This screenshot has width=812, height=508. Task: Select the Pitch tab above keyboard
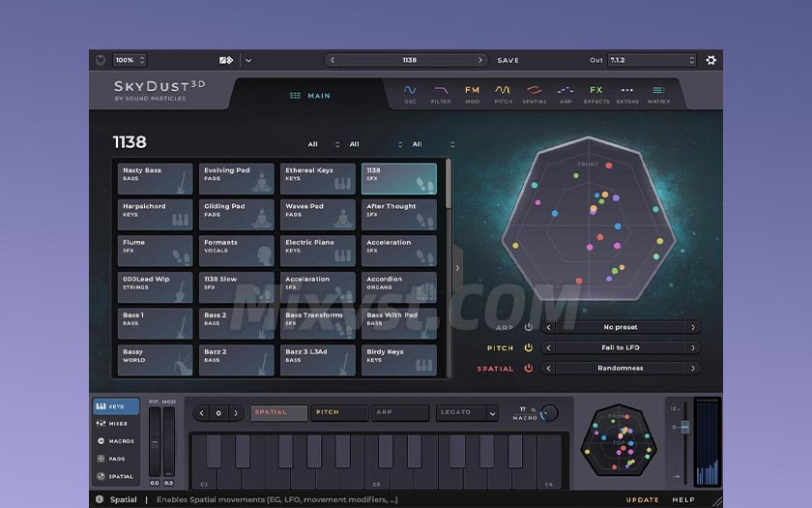coord(339,412)
